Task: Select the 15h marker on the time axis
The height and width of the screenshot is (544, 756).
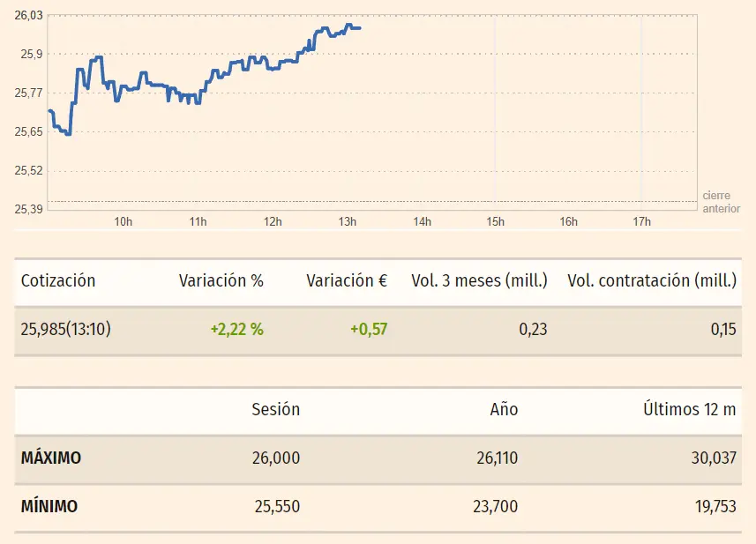Action: 496,221
